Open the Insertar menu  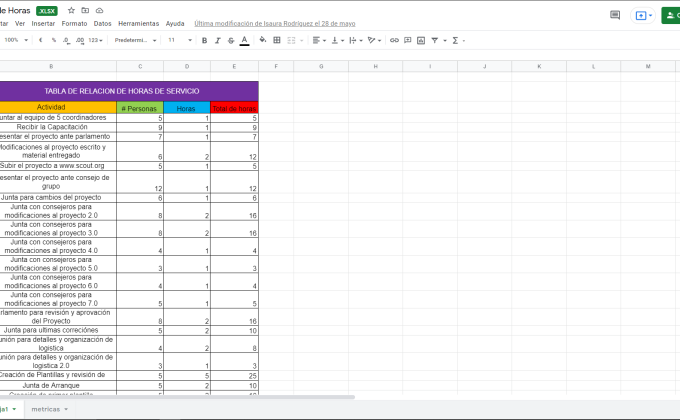[x=43, y=23]
